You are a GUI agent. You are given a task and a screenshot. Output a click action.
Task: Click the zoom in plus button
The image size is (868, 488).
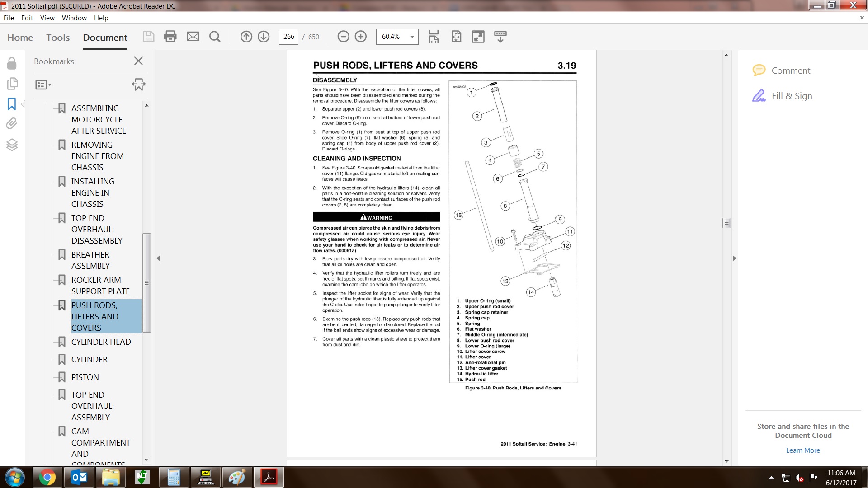361,37
